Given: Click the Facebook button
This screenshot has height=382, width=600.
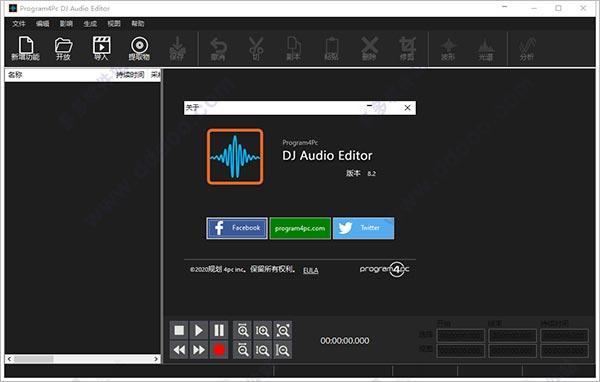Looking at the screenshot, I should click(237, 228).
